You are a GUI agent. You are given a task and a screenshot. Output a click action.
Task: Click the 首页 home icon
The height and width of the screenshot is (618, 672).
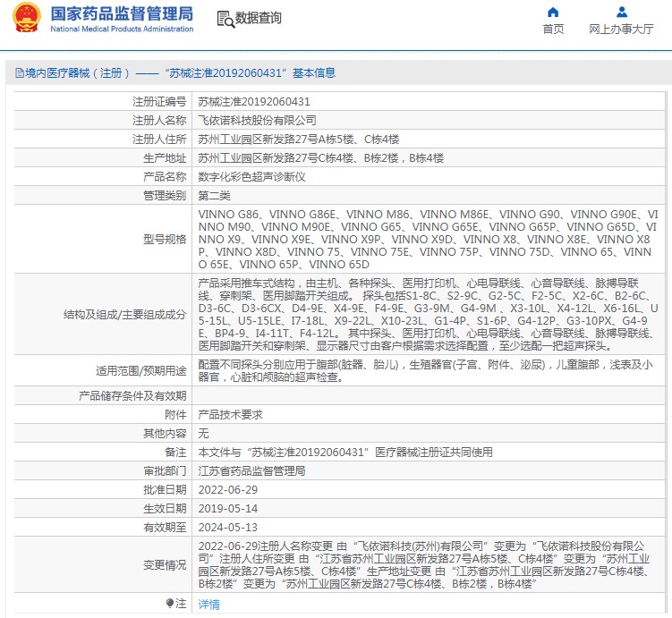[x=553, y=12]
